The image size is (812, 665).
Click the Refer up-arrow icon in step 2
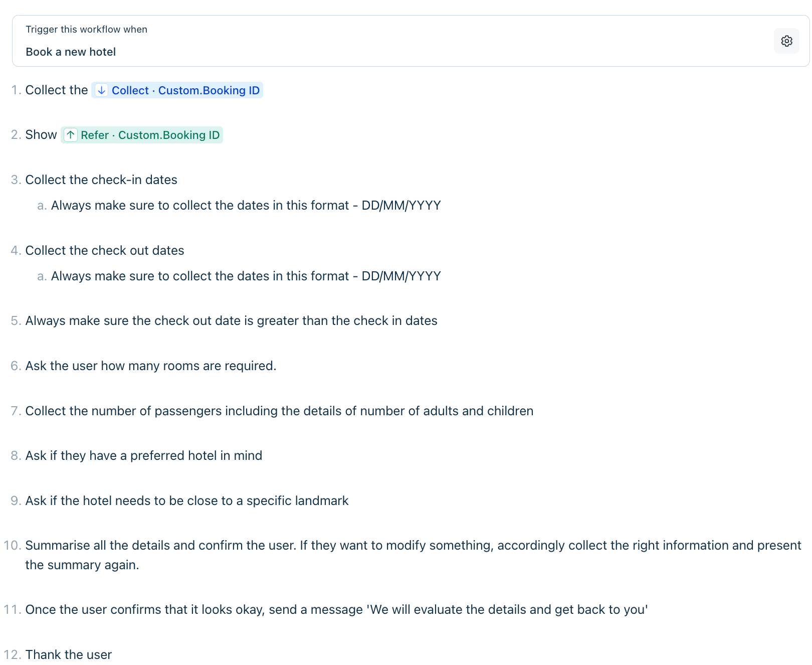tap(71, 135)
